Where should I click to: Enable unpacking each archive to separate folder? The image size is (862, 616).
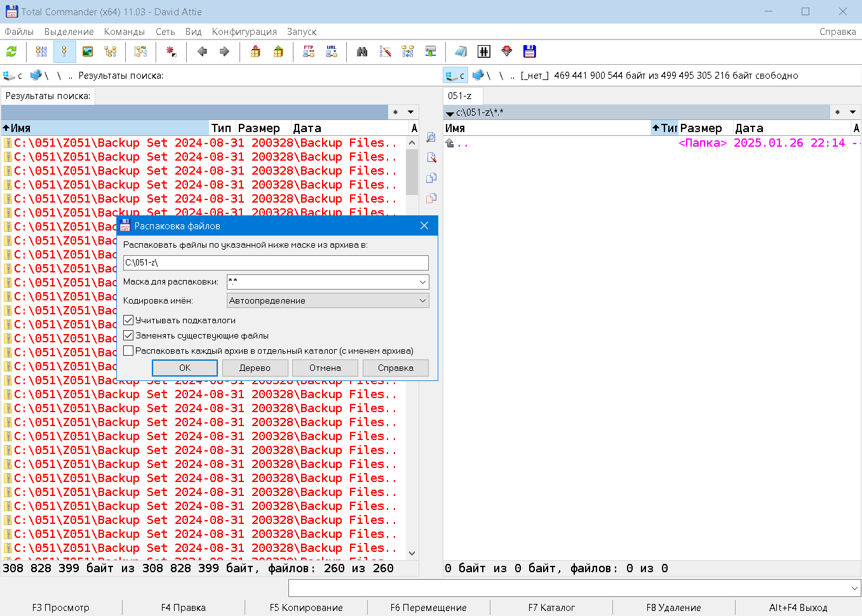[128, 350]
